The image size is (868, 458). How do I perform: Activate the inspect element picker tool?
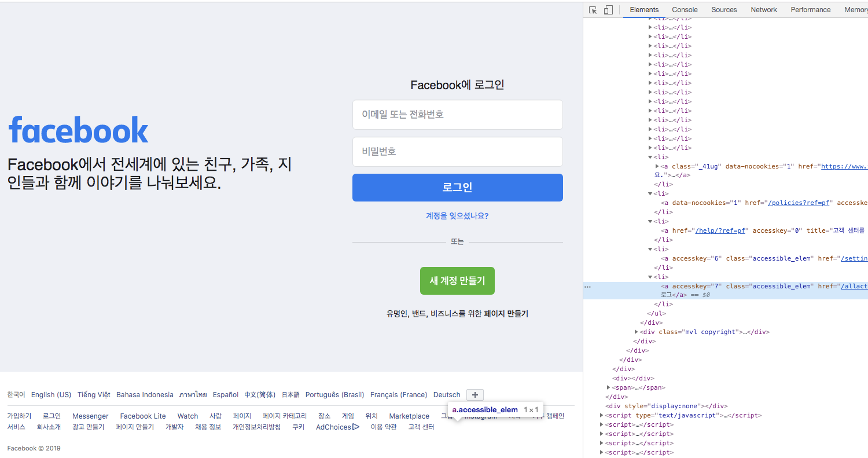593,10
